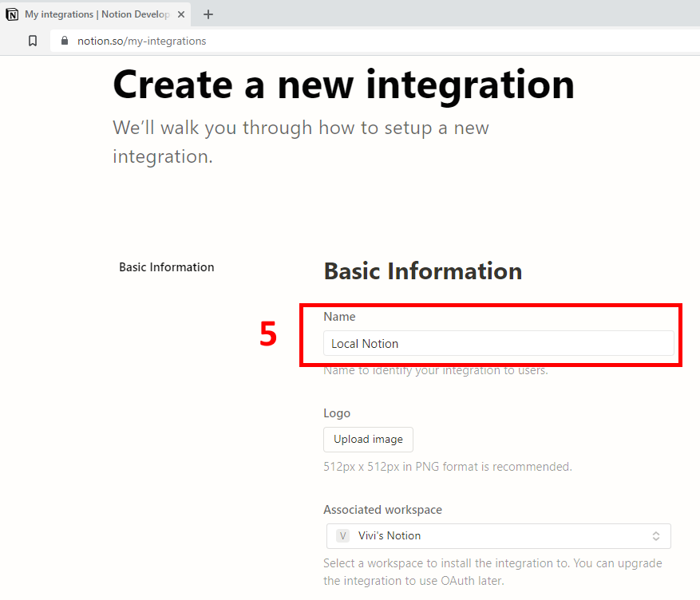Viewport: 700px width, 600px height.
Task: Click the red step number 5 annotation
Action: (268, 335)
